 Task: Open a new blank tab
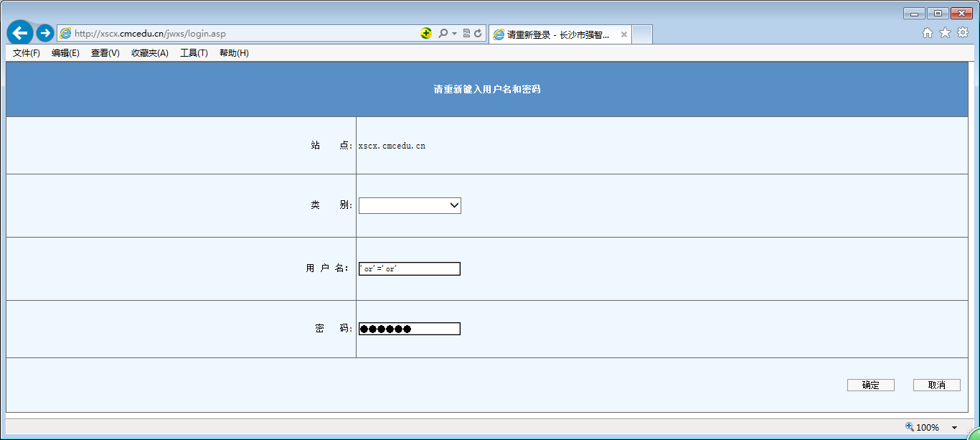coord(642,34)
